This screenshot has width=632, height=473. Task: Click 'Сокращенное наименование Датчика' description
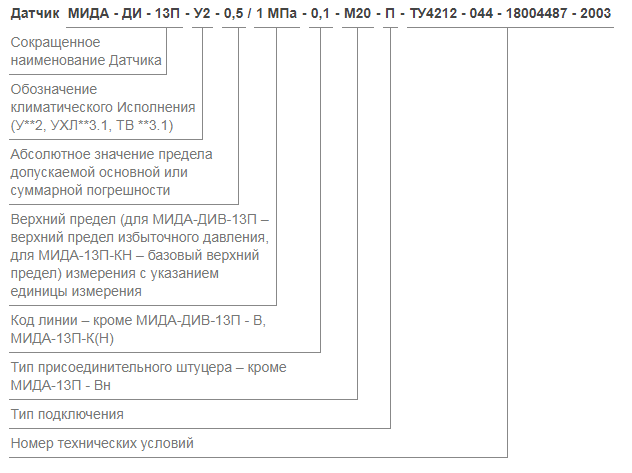86,51
